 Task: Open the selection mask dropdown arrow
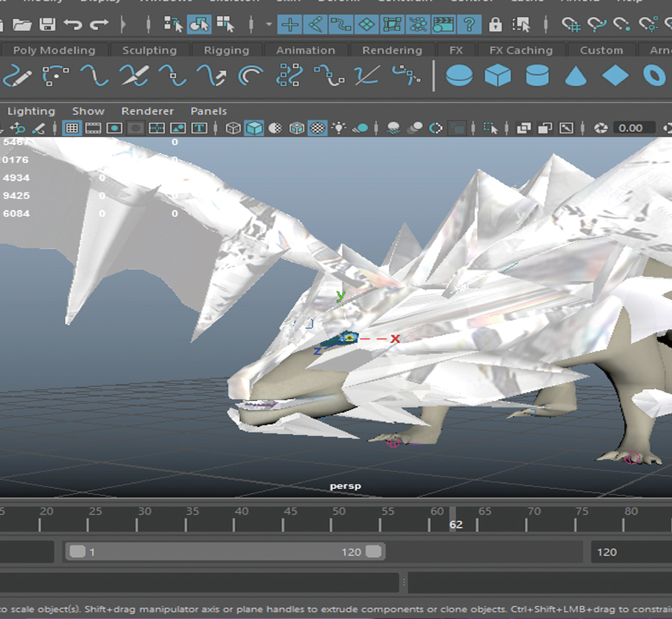(269, 24)
